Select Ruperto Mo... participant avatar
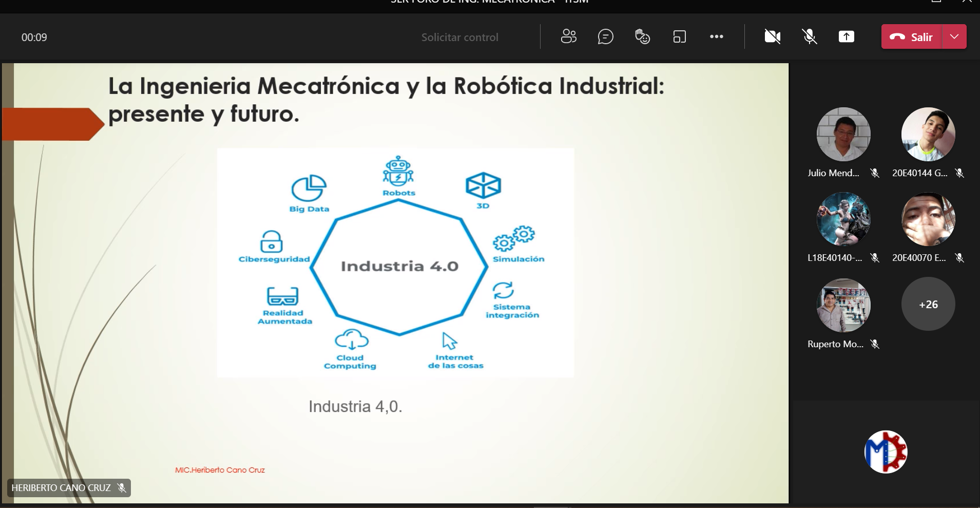This screenshot has height=508, width=980. 843,305
